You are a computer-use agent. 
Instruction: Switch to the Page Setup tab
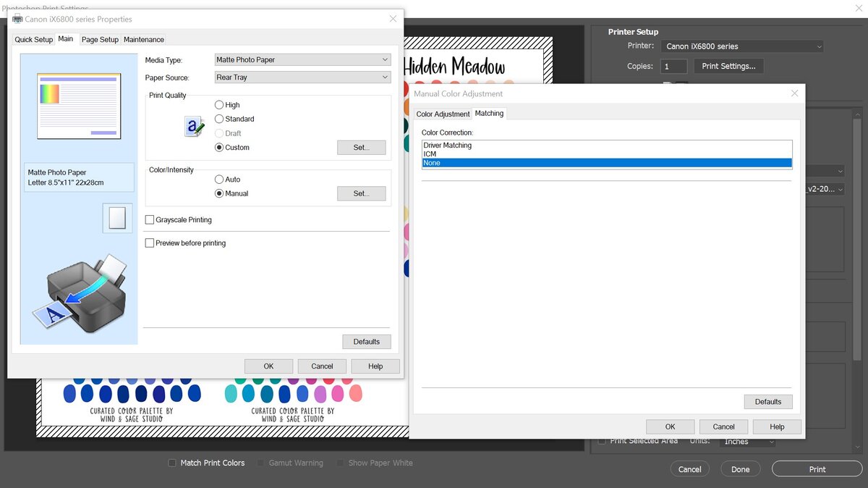point(100,40)
